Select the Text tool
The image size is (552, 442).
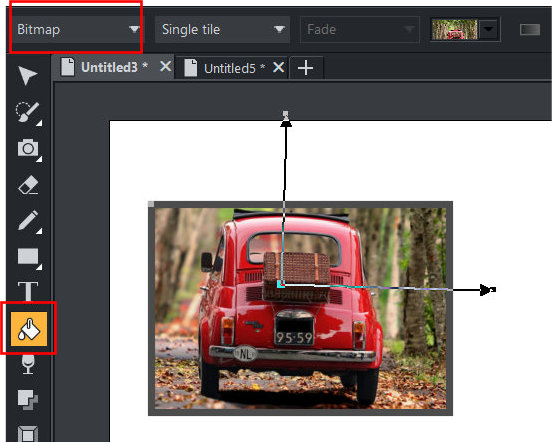[x=28, y=291]
